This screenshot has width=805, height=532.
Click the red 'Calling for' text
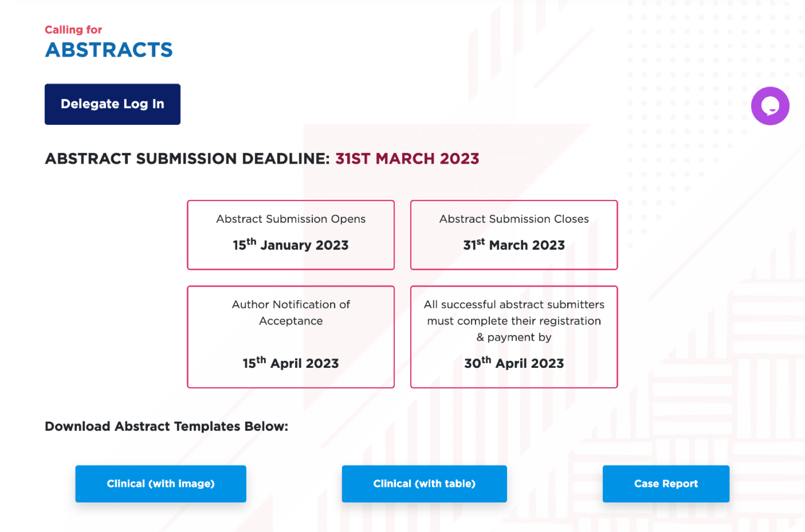(73, 30)
